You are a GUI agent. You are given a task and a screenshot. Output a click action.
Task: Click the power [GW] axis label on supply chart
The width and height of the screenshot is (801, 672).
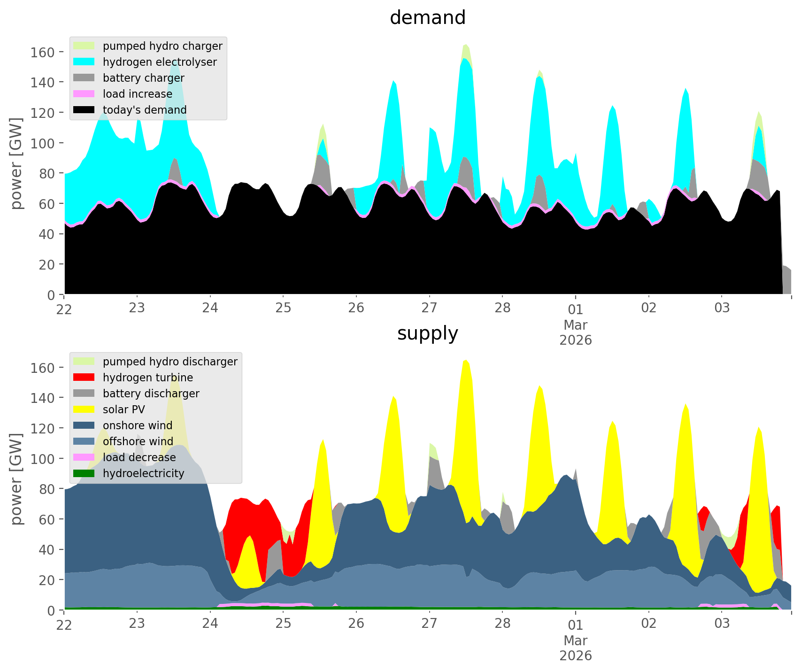tap(17, 479)
